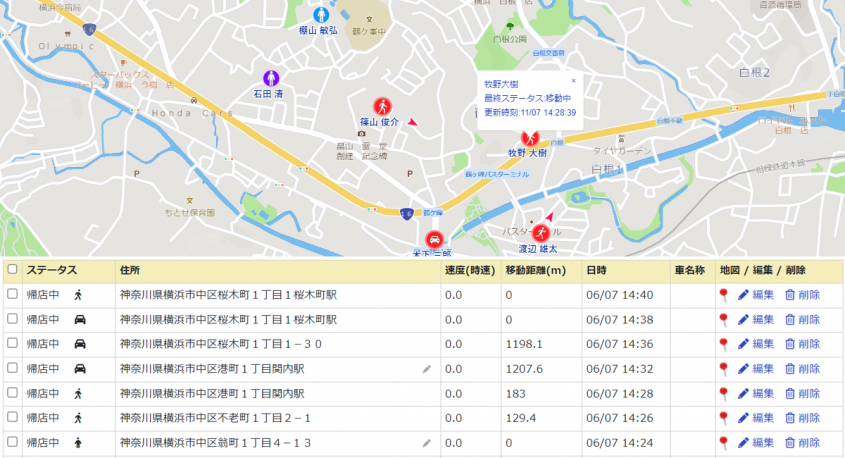Viewport: 845px width, 458px height.
Task: Edit the 06/07 14:32 row
Action: pos(756,369)
